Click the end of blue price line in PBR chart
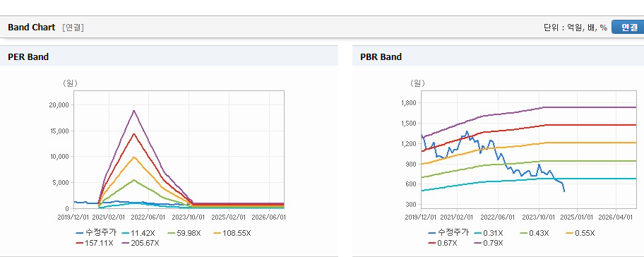Image resolution: width=644 pixels, height=257 pixels. click(564, 191)
